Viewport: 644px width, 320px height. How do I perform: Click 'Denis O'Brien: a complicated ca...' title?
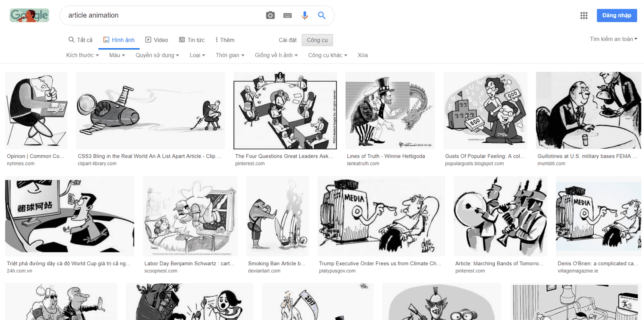tap(598, 264)
